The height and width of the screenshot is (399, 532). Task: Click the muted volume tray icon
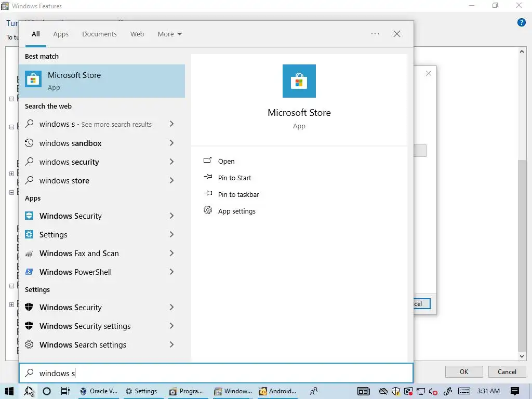[x=433, y=391]
